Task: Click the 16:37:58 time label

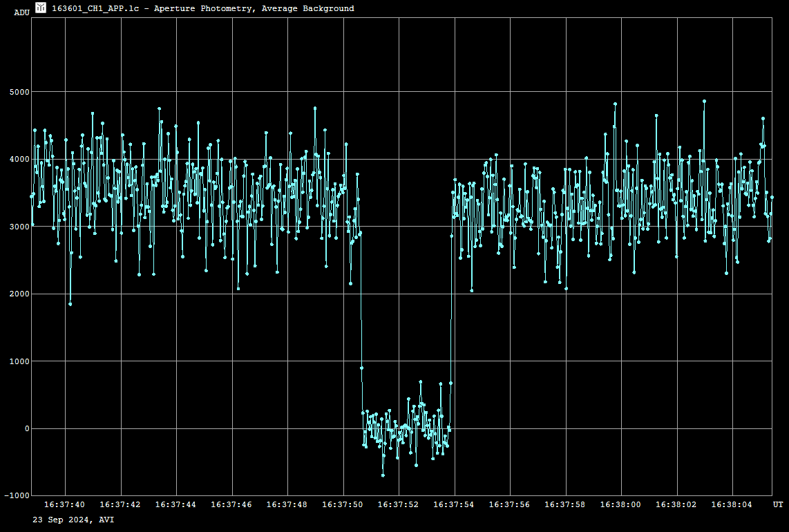Action: point(565,504)
